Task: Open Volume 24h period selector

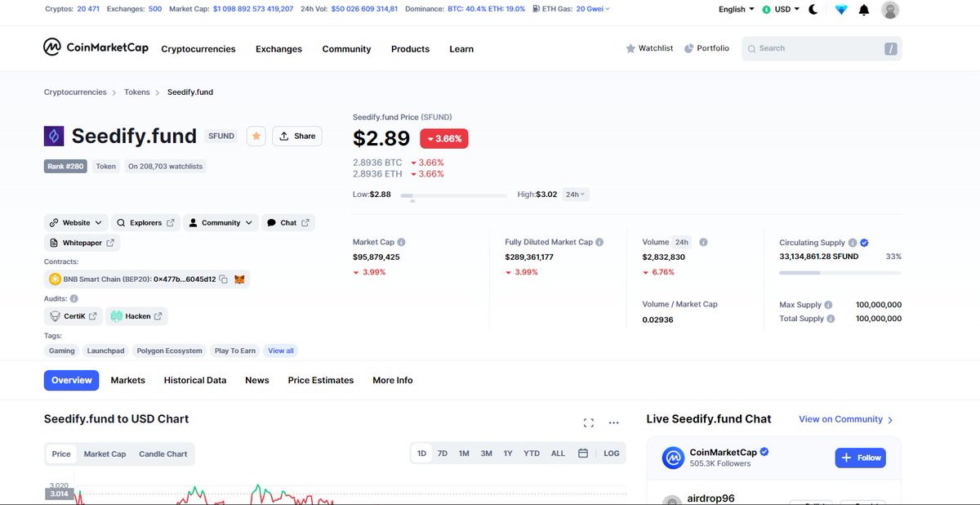Action: click(x=681, y=243)
